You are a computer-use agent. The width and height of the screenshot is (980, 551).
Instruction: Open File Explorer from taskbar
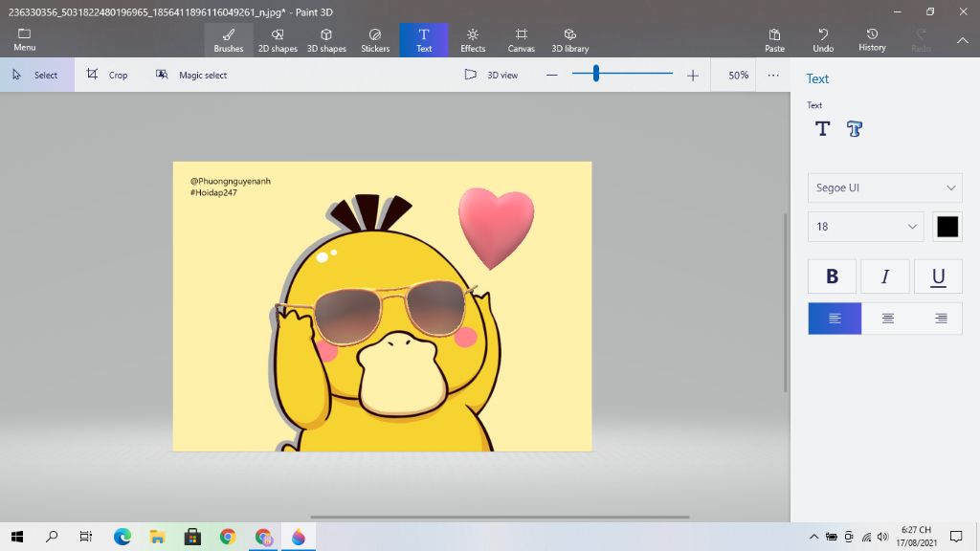158,537
